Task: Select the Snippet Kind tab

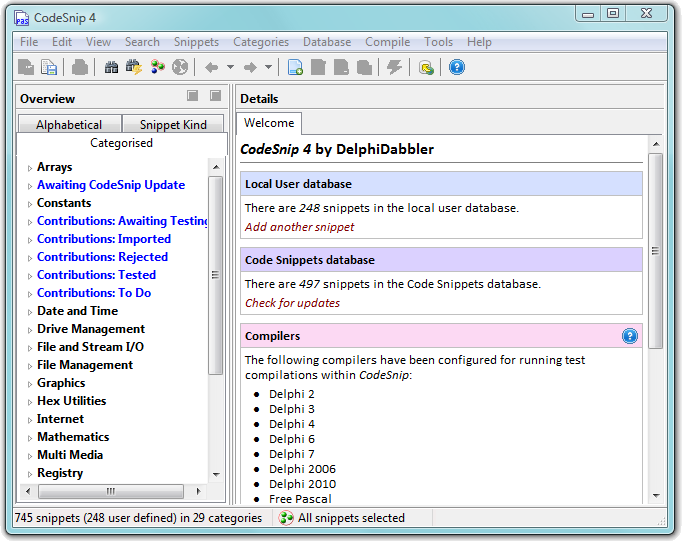Action: [x=173, y=125]
